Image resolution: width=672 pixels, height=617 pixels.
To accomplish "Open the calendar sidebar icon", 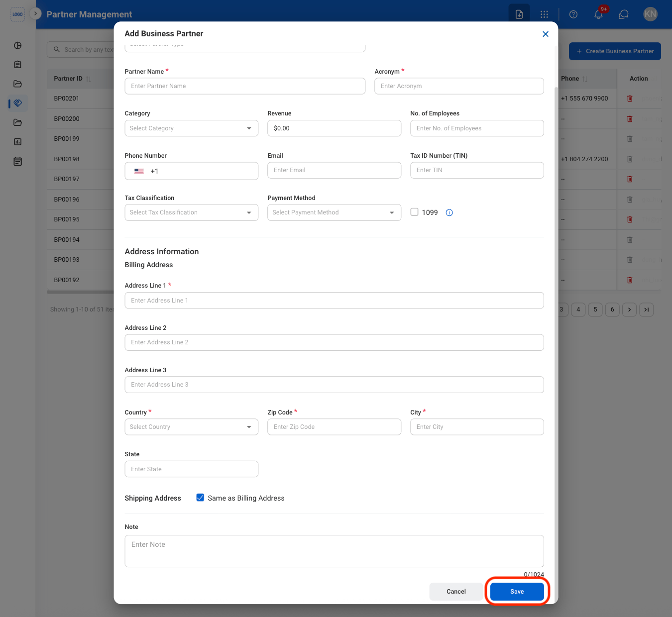I will (18, 161).
